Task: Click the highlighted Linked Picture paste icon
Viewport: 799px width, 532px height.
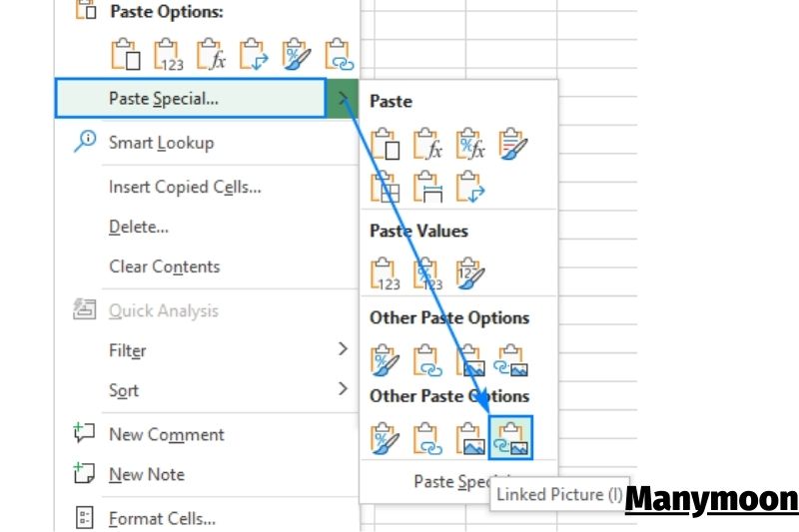Action: [x=510, y=437]
